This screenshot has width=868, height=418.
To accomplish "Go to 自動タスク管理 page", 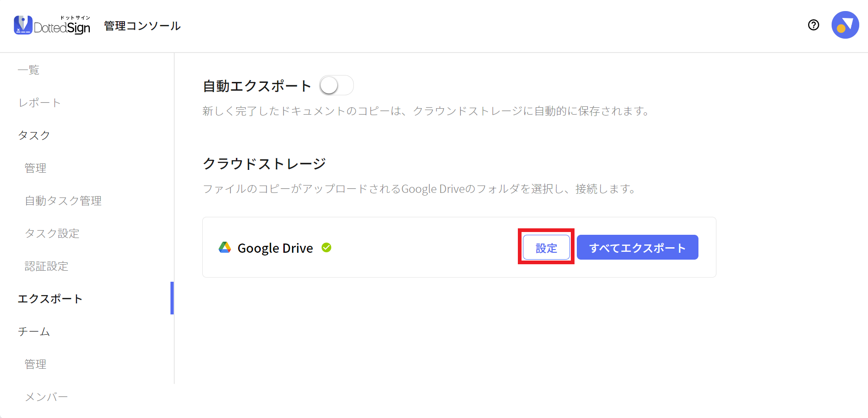I will click(63, 201).
